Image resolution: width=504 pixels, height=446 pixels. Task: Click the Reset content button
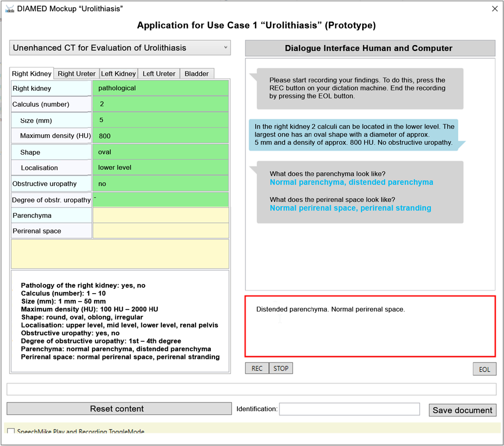coord(119,409)
